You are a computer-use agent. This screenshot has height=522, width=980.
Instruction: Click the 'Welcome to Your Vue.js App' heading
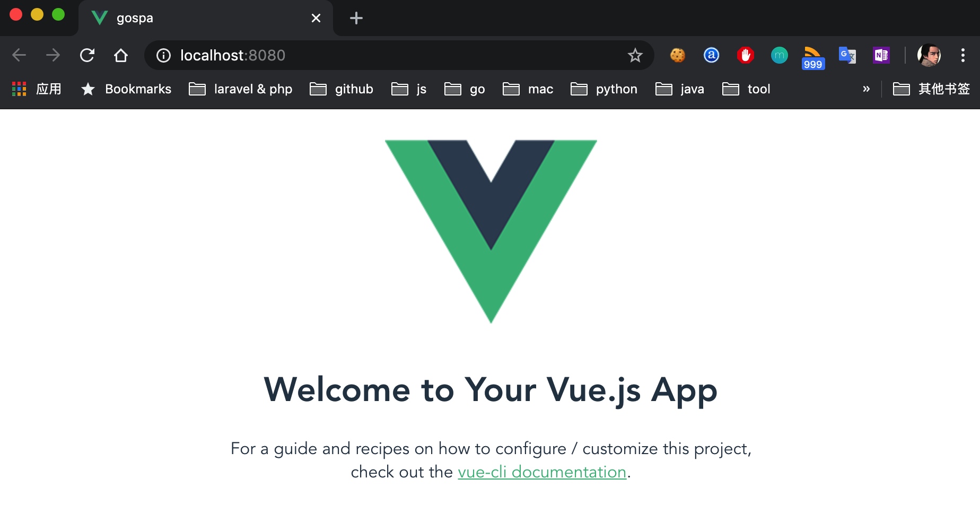(x=491, y=390)
